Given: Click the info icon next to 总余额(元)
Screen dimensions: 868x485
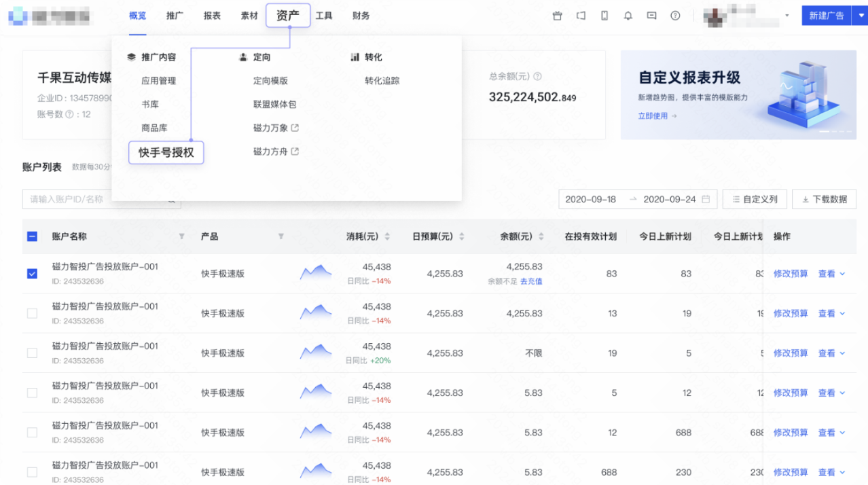Looking at the screenshot, I should tap(538, 77).
